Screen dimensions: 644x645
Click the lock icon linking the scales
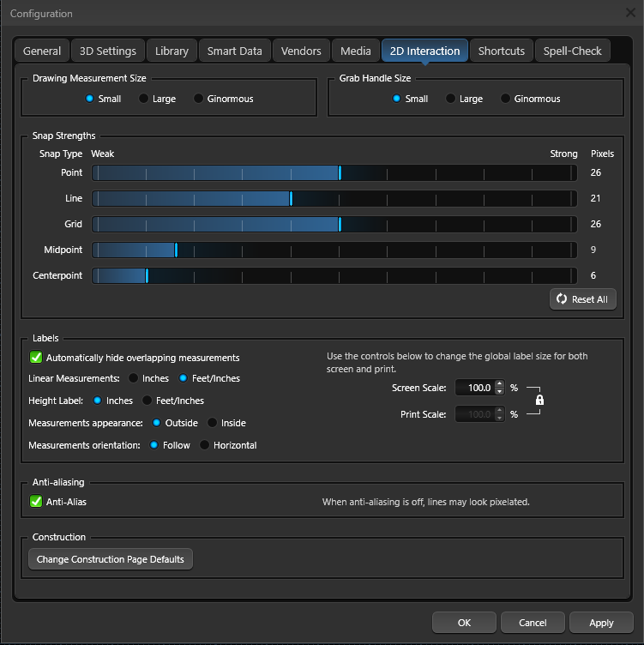pyautogui.click(x=539, y=400)
